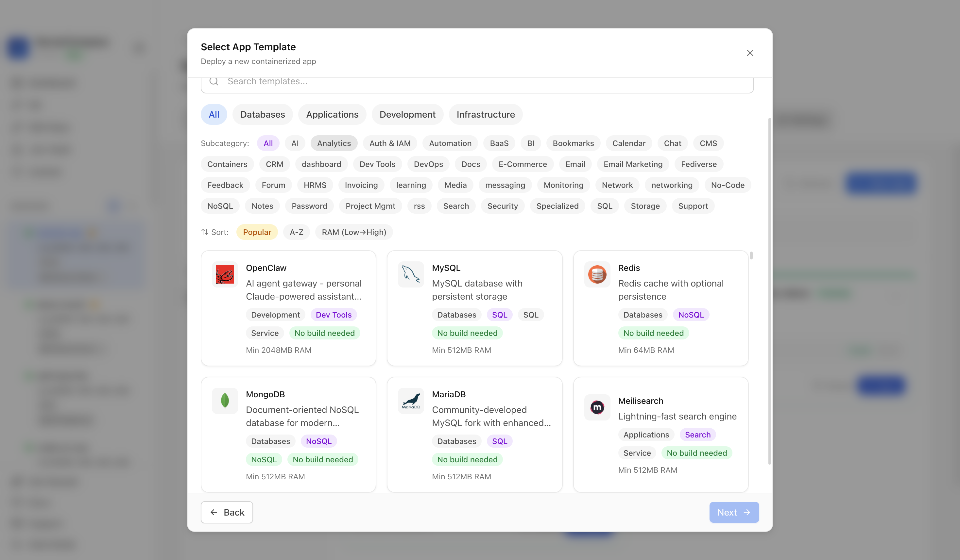
Task: Filter by Auth & IAM subcategory
Action: click(390, 143)
